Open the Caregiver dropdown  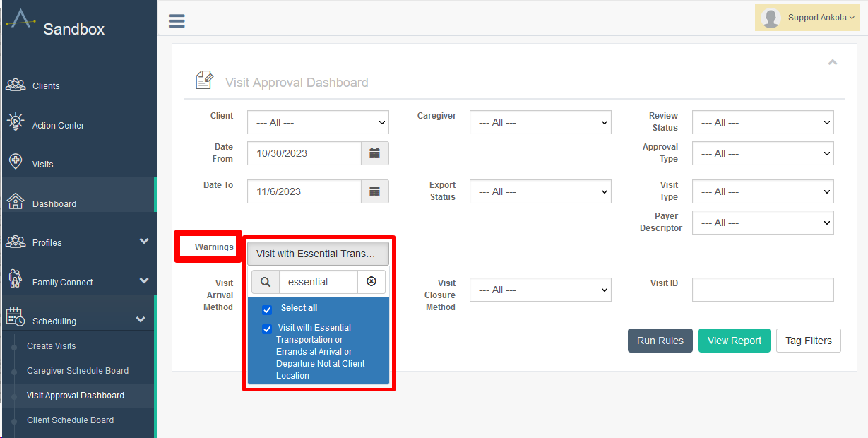pos(540,122)
